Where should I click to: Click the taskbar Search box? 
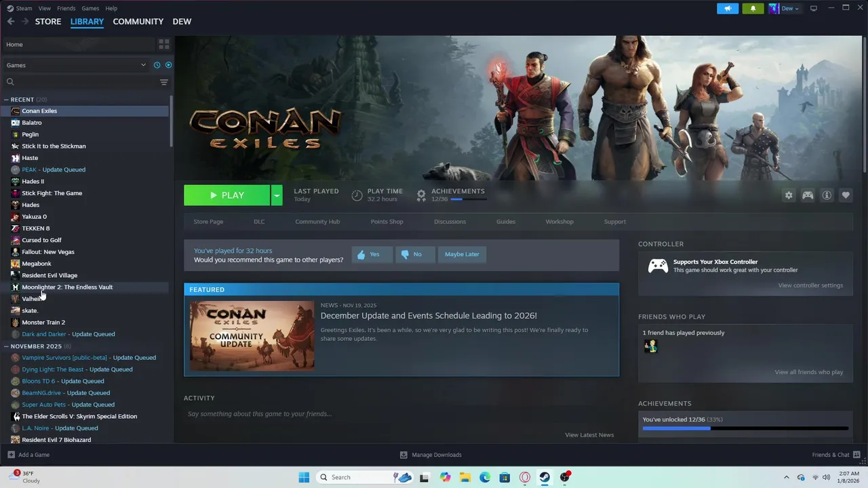coord(365,477)
